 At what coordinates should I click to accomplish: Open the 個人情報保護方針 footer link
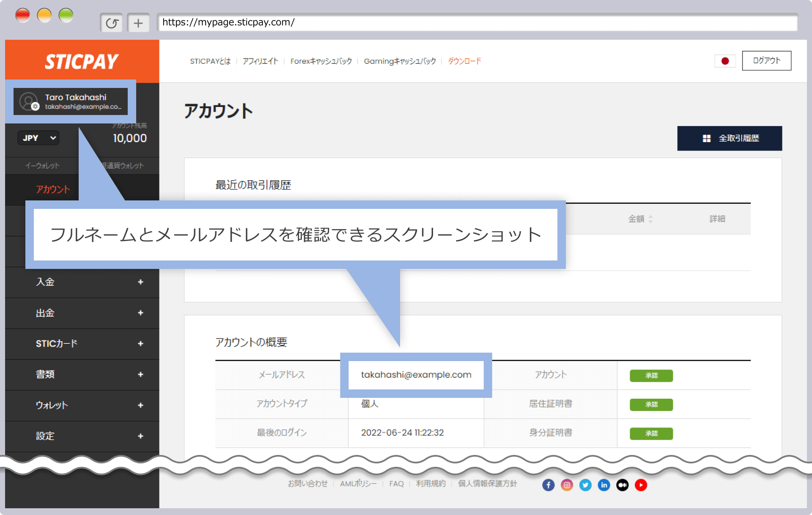pyautogui.click(x=487, y=484)
